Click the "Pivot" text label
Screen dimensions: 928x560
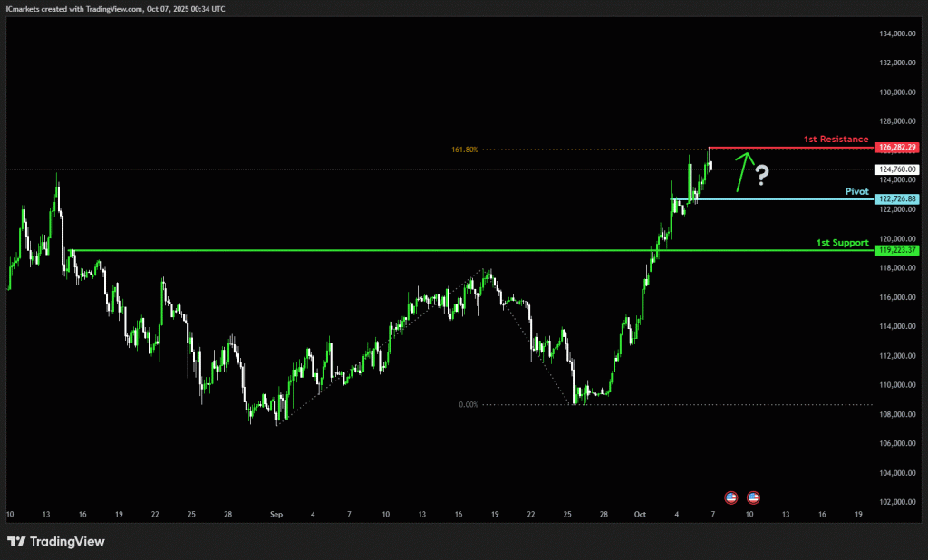point(857,191)
